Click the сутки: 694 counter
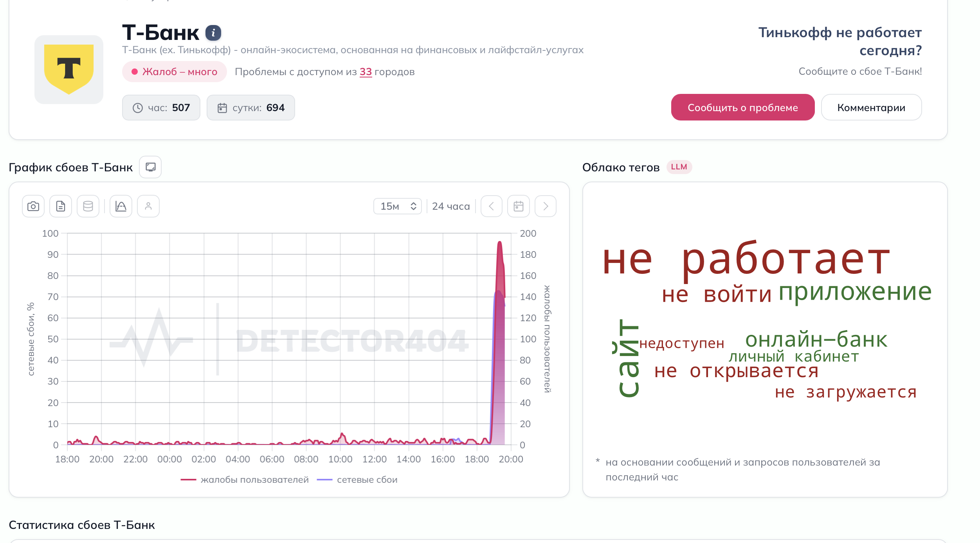The height and width of the screenshot is (543, 980). pyautogui.click(x=251, y=108)
